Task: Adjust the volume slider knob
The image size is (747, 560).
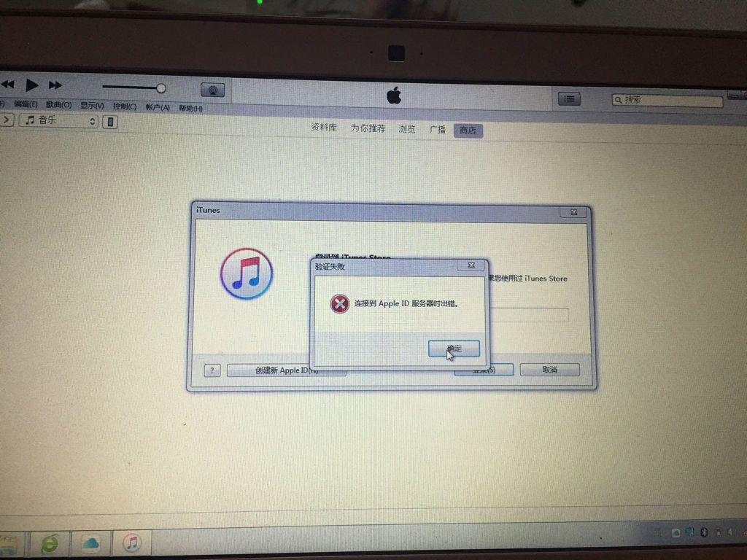Action: pyautogui.click(x=161, y=88)
